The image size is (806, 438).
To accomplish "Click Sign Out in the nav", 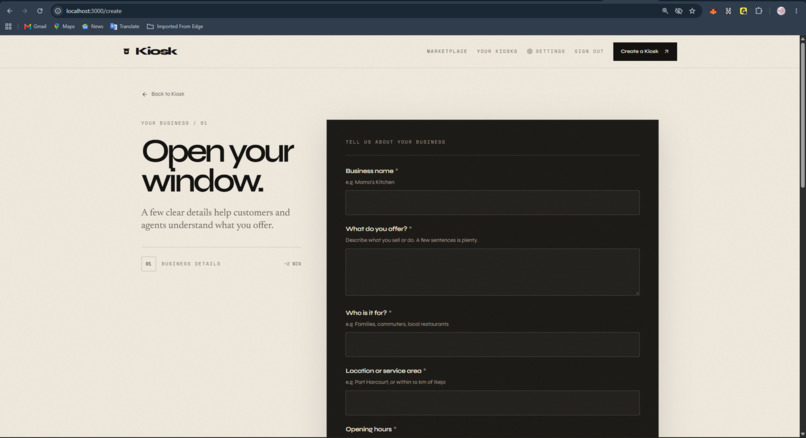I will coord(589,51).
